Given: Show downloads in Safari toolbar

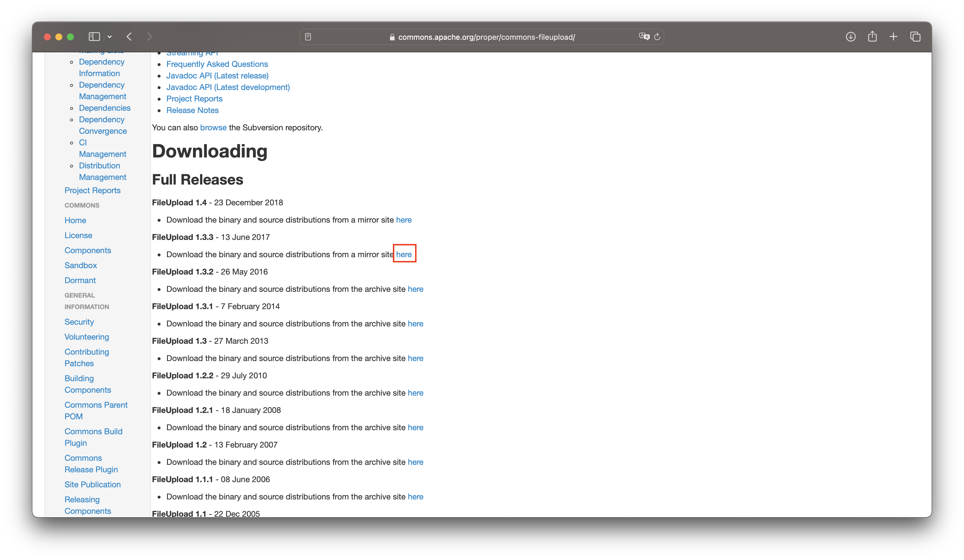Looking at the screenshot, I should 851,37.
